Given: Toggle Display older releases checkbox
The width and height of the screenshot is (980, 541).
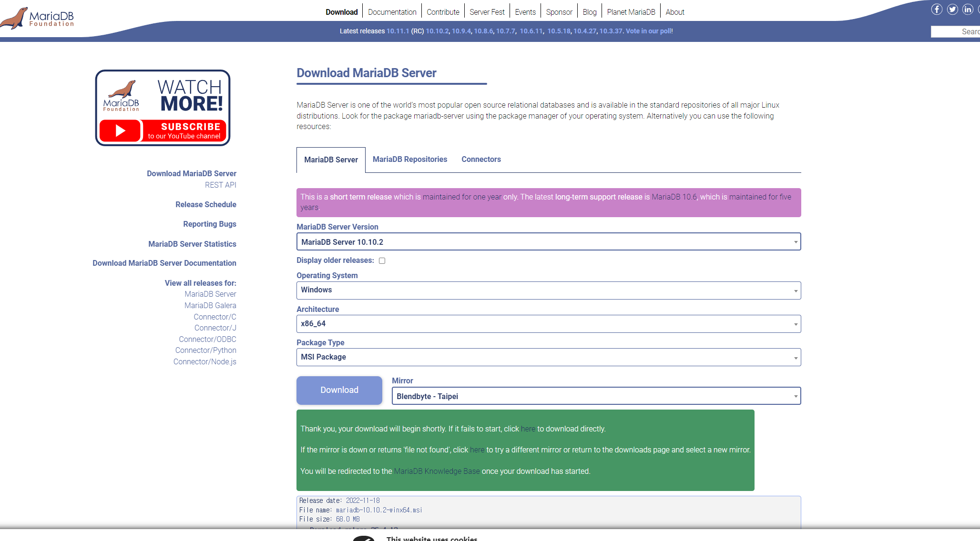Looking at the screenshot, I should coord(382,260).
